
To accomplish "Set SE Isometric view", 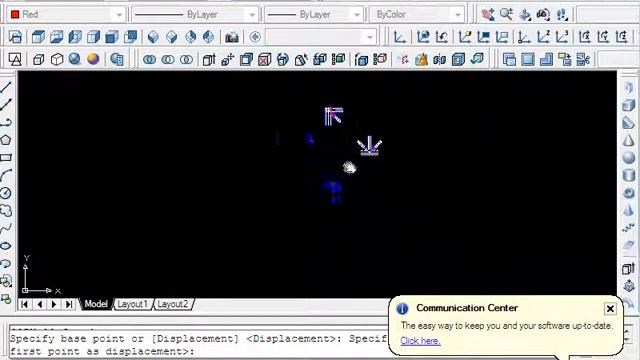I will coord(172,37).
